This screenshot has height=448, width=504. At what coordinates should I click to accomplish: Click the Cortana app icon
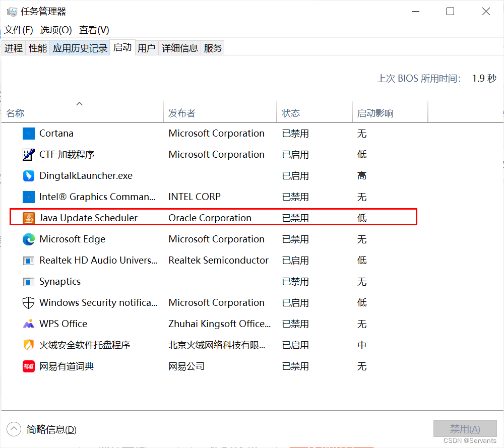click(29, 134)
